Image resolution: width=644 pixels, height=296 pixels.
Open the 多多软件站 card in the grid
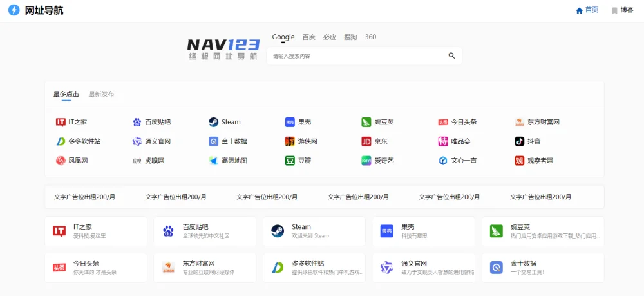click(x=314, y=268)
